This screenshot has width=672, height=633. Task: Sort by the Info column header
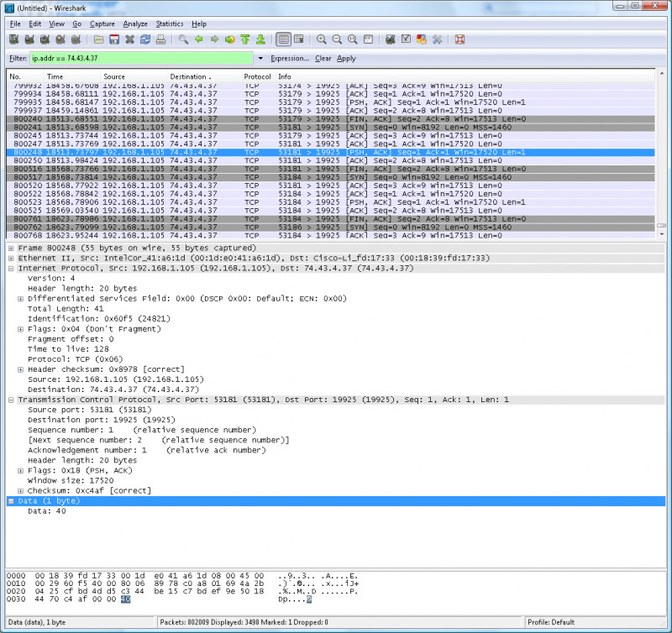pyautogui.click(x=465, y=76)
